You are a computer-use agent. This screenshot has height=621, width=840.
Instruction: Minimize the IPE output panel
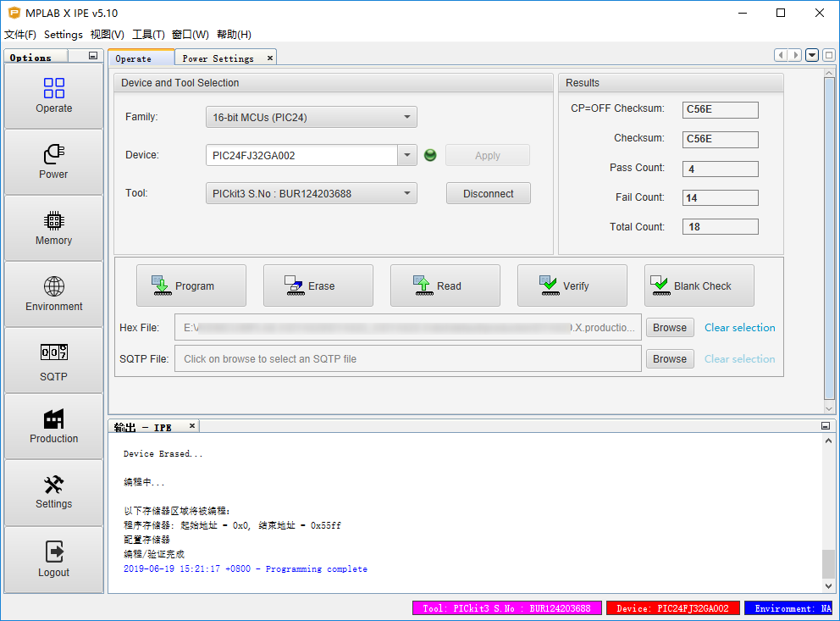[826, 426]
